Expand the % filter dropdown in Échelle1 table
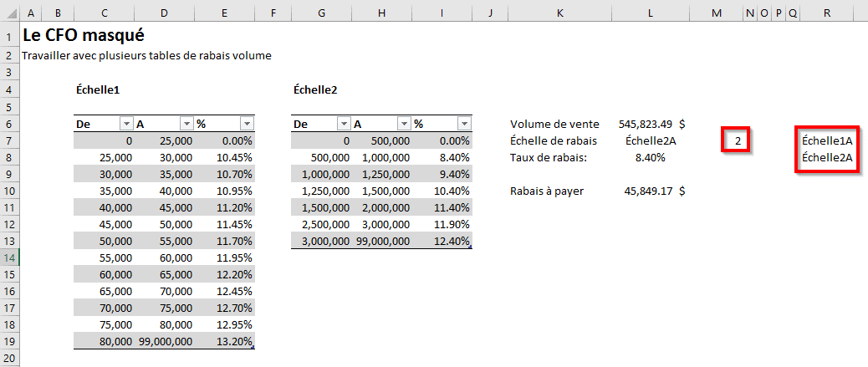 pos(247,124)
